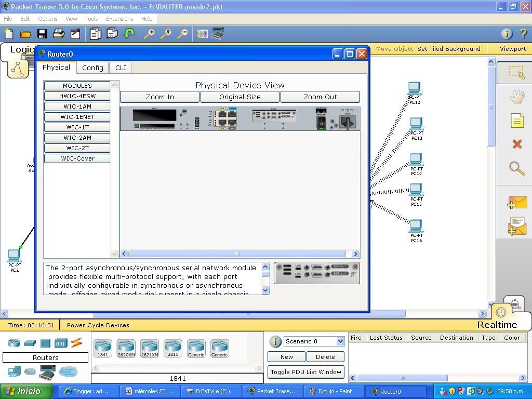Open the Activity Wizard toolbar icon

point(75,34)
